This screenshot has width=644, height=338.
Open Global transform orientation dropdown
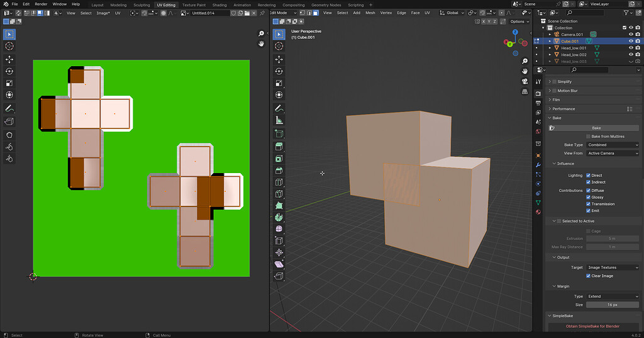tap(452, 13)
